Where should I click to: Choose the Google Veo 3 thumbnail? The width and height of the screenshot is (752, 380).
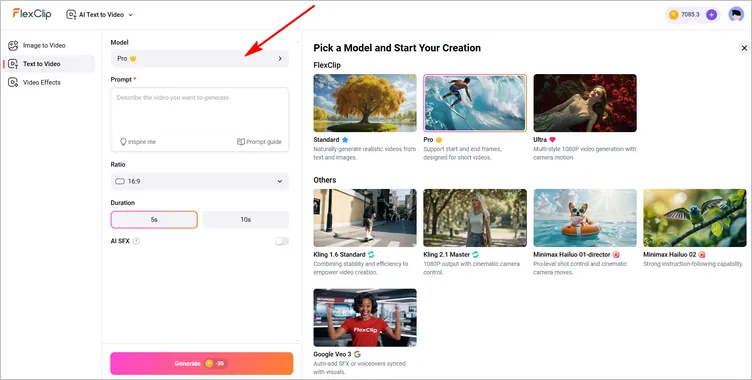click(365, 318)
